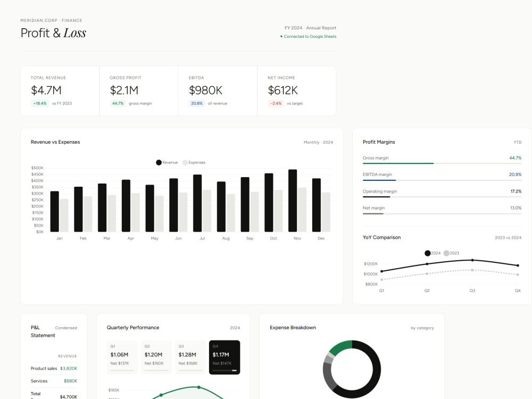Viewport: 532px width, 399px height.
Task: Click the Expense Breakdown title
Action: pos(293,327)
